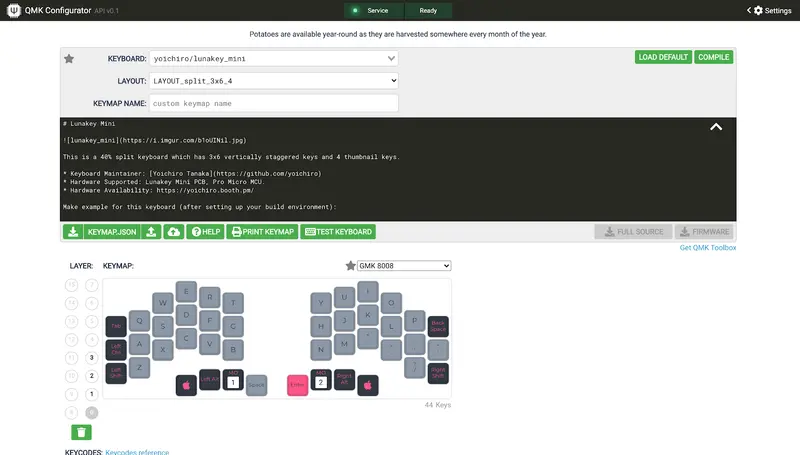Select the Q key on keymap
Screen dimensions: 800x455
pos(139,321)
